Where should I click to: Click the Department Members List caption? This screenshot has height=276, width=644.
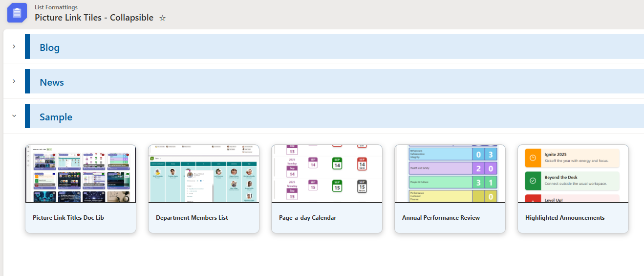pyautogui.click(x=192, y=218)
